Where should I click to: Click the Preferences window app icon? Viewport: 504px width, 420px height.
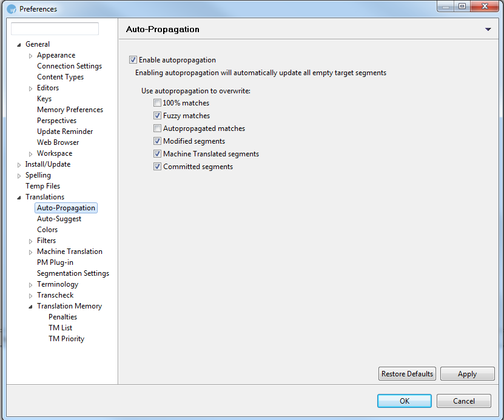coord(12,8)
